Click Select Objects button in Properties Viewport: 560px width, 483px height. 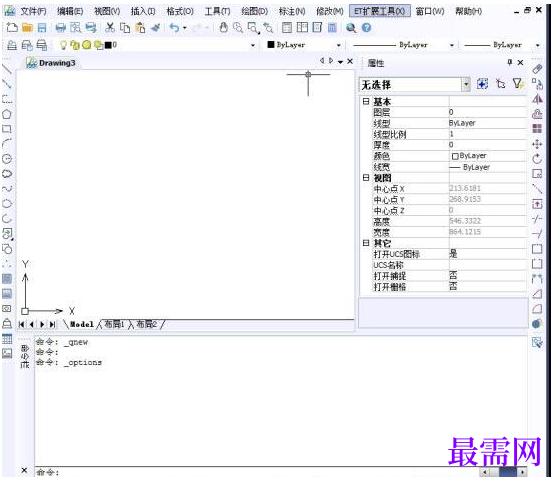click(x=500, y=84)
